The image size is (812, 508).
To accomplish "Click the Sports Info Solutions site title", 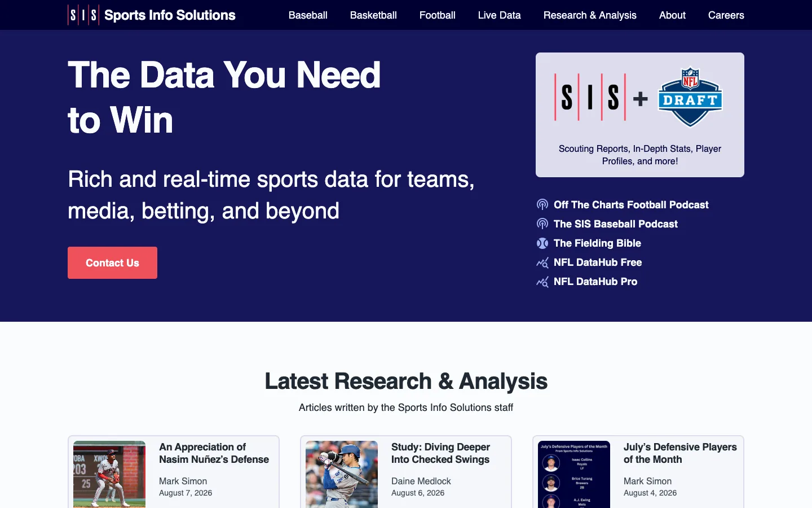I will [x=170, y=15].
